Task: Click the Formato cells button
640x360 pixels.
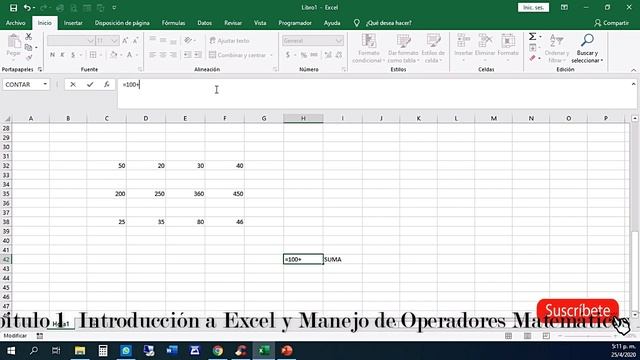Action: [x=508, y=47]
